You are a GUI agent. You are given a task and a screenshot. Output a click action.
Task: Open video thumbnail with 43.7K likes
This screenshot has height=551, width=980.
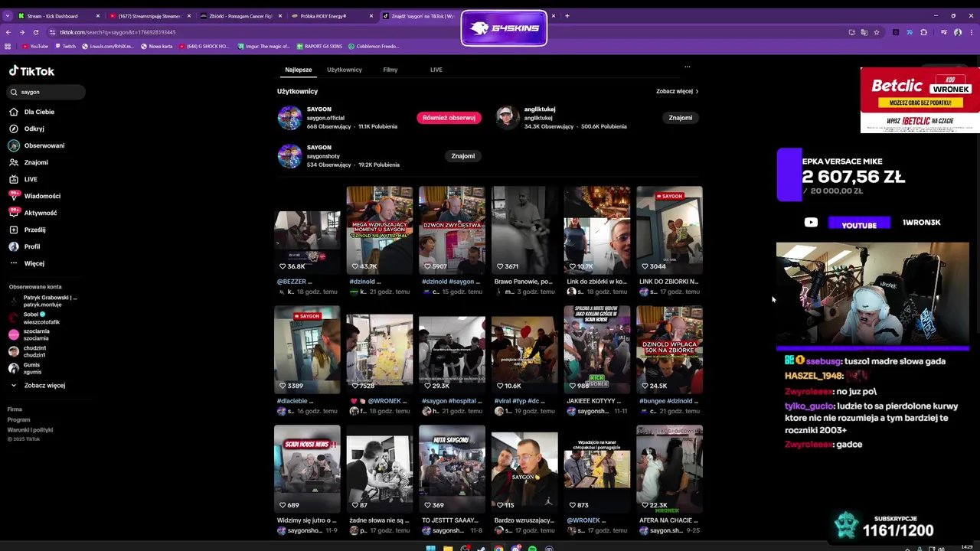click(x=379, y=230)
